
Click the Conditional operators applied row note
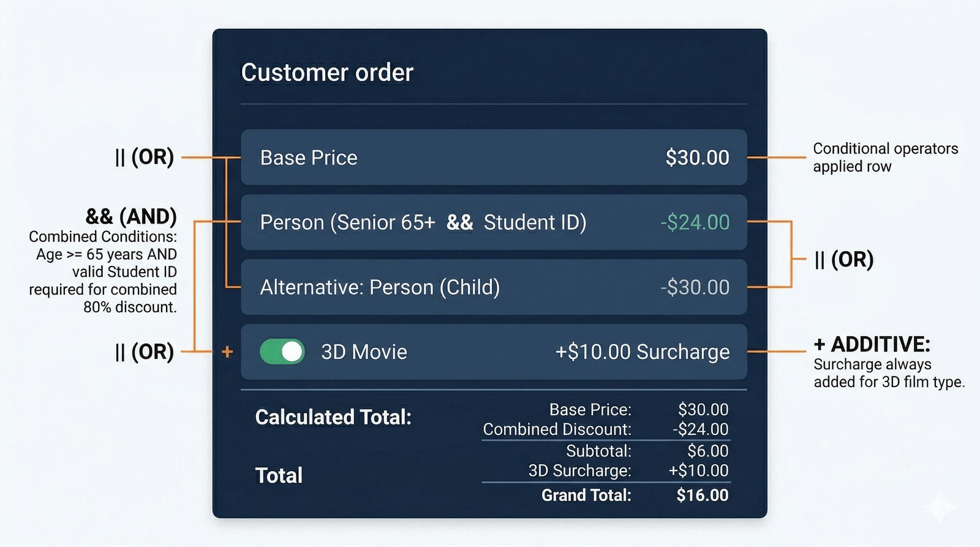tap(885, 157)
